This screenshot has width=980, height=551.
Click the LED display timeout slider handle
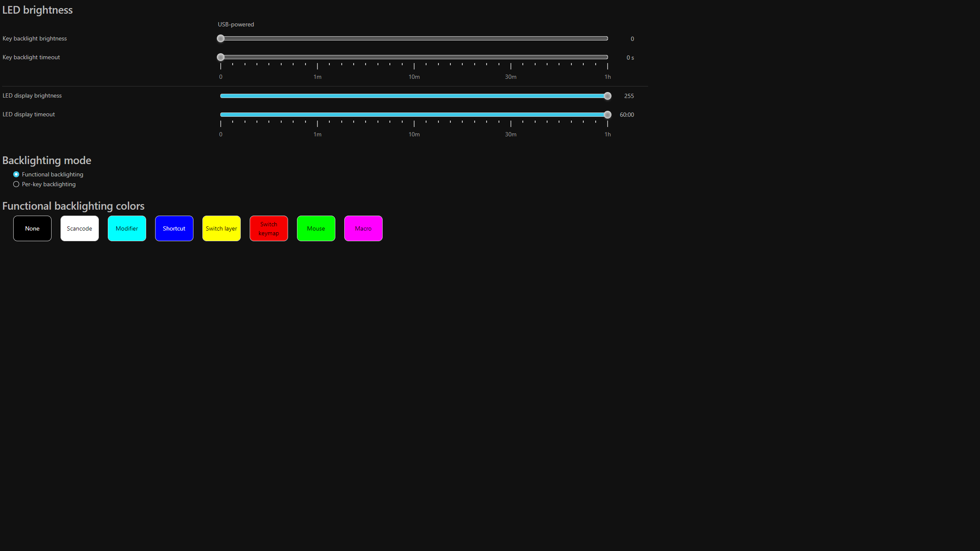[x=608, y=115]
